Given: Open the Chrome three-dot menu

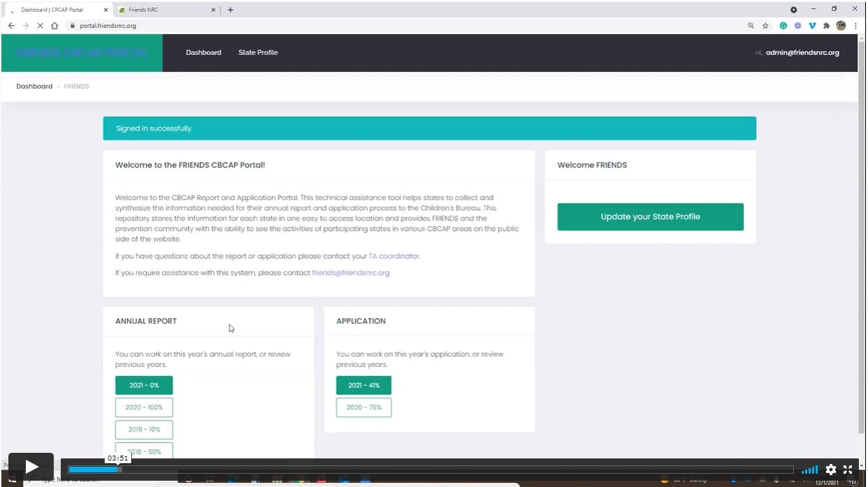Looking at the screenshot, I should [855, 25].
